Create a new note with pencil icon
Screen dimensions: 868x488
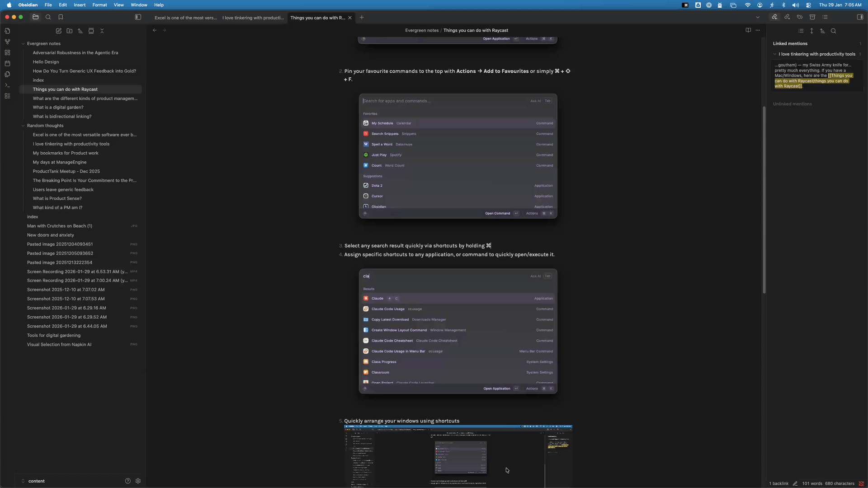[x=59, y=31]
